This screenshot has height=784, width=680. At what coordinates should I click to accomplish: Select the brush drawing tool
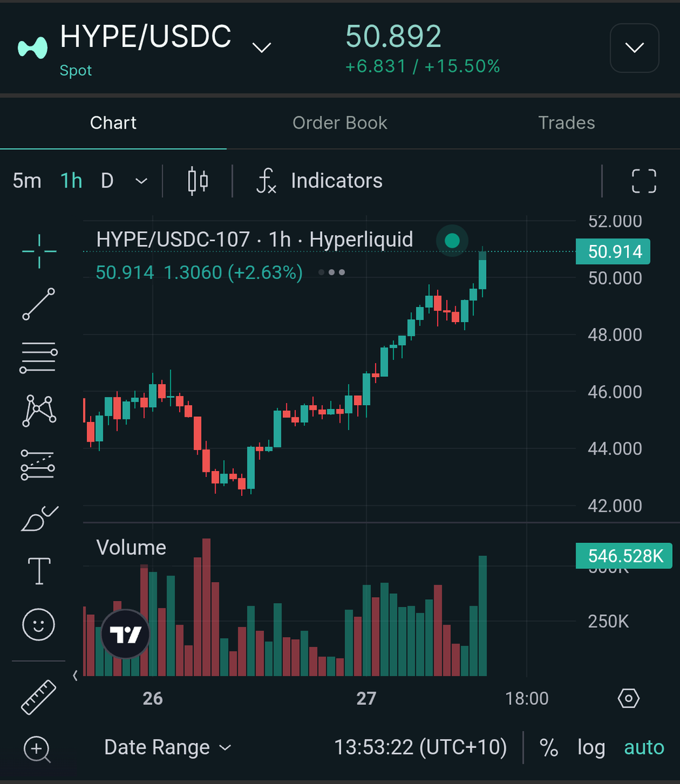coord(39,518)
